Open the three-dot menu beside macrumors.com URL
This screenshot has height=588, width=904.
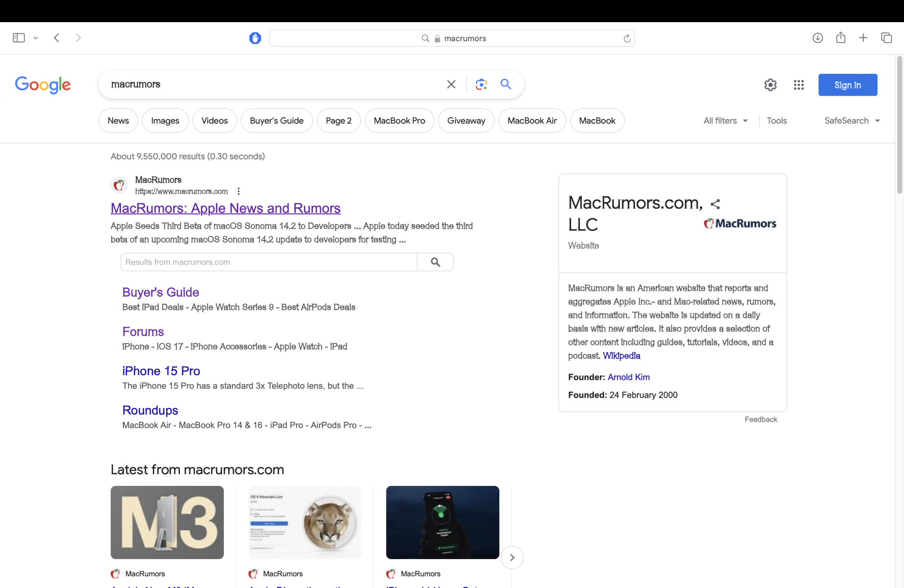239,191
